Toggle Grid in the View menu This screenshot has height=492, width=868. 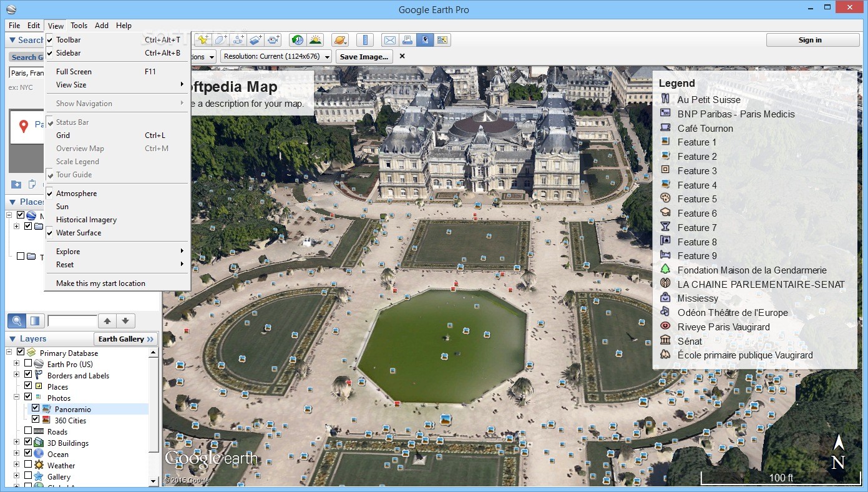[118, 135]
